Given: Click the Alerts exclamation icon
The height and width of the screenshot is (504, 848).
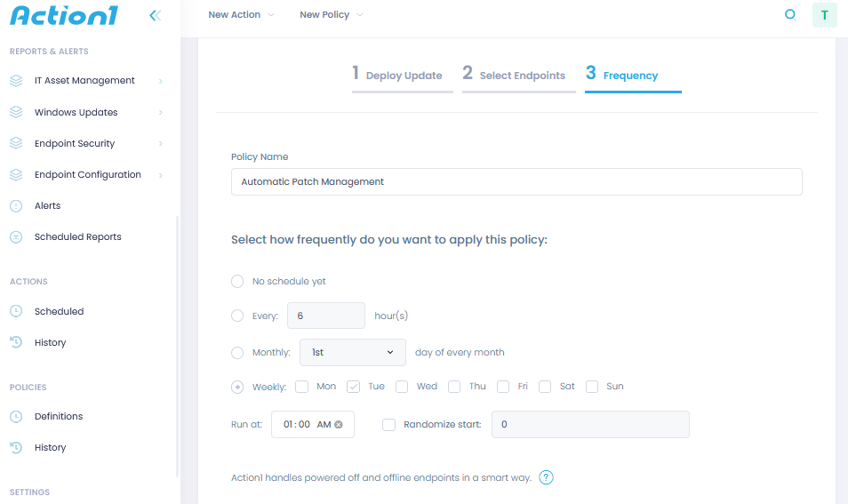Looking at the screenshot, I should pyautogui.click(x=16, y=206).
